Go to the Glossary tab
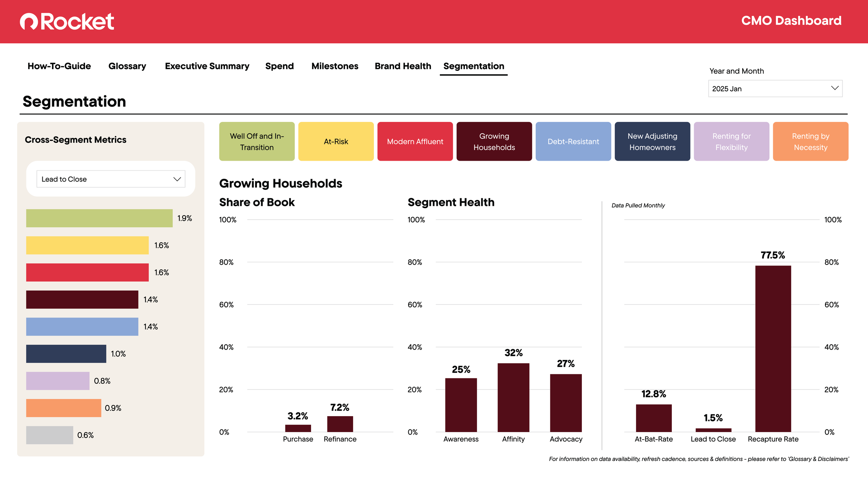The image size is (868, 488). point(127,66)
